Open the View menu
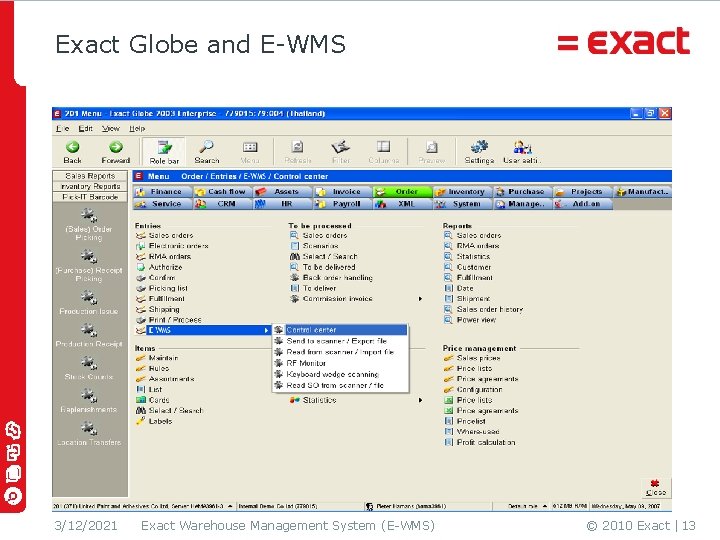The image size is (720, 540). (x=111, y=129)
